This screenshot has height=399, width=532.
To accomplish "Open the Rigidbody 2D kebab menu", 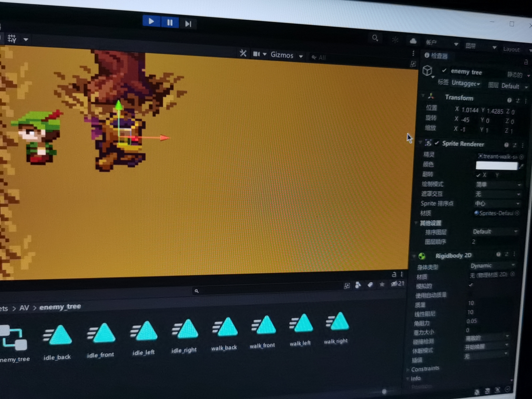I will (x=514, y=254).
